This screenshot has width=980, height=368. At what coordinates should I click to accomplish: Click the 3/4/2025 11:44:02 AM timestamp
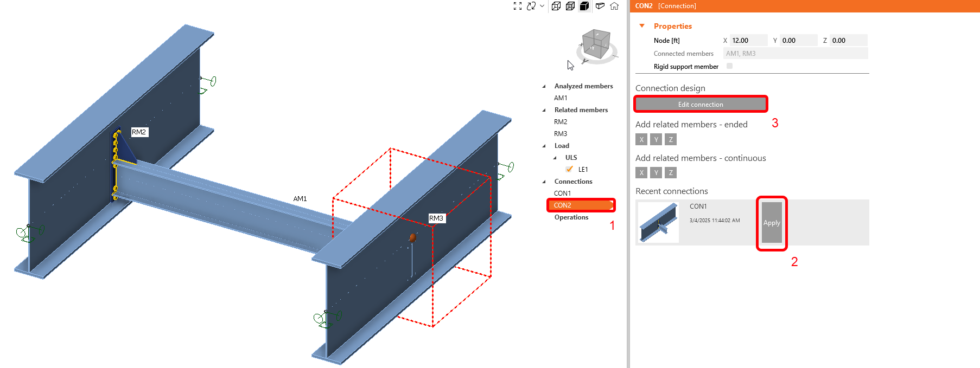(x=715, y=221)
